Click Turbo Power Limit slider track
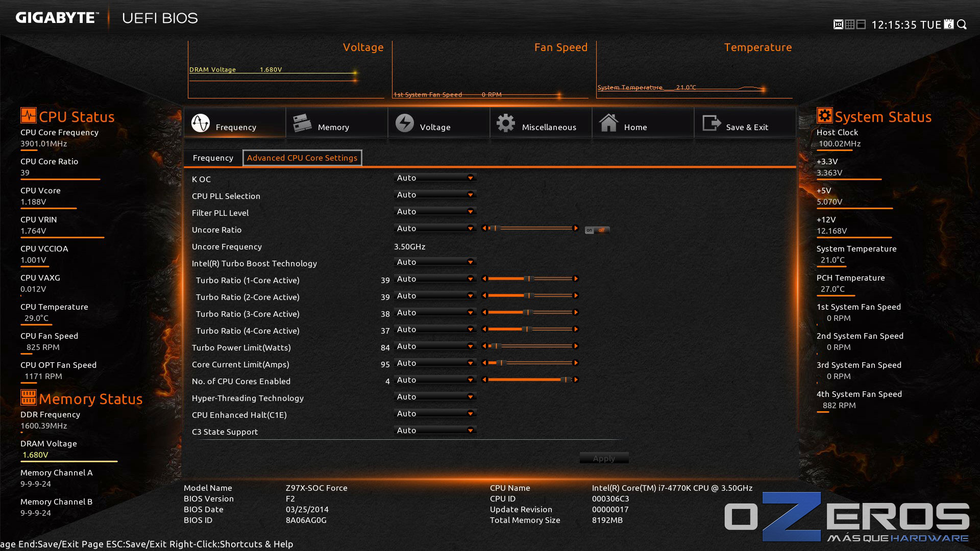Viewport: 980px width, 551px height. 530,346
